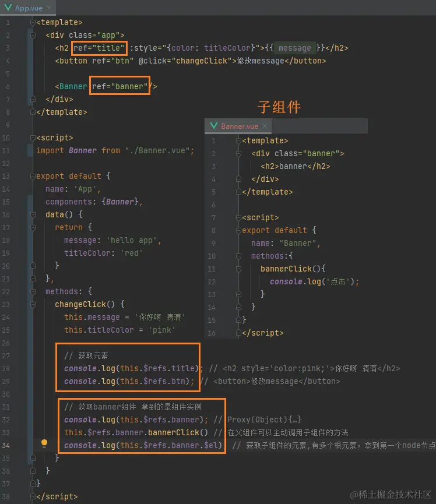Close the Banner.vue tab
The width and height of the screenshot is (436, 504).
point(265,126)
